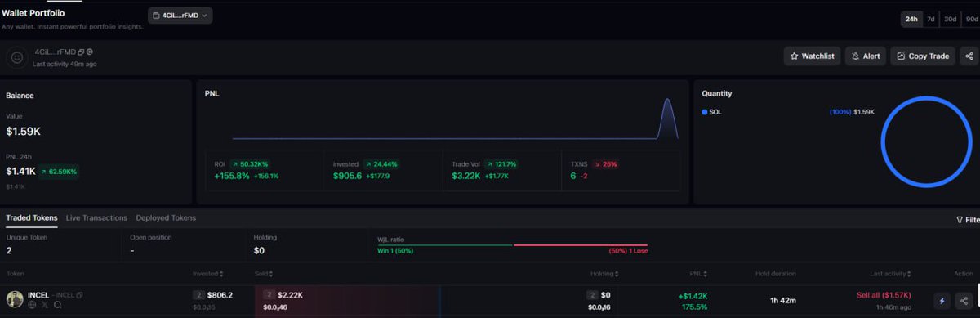
Task: Open the INCEL website globe icon
Action: 33,305
